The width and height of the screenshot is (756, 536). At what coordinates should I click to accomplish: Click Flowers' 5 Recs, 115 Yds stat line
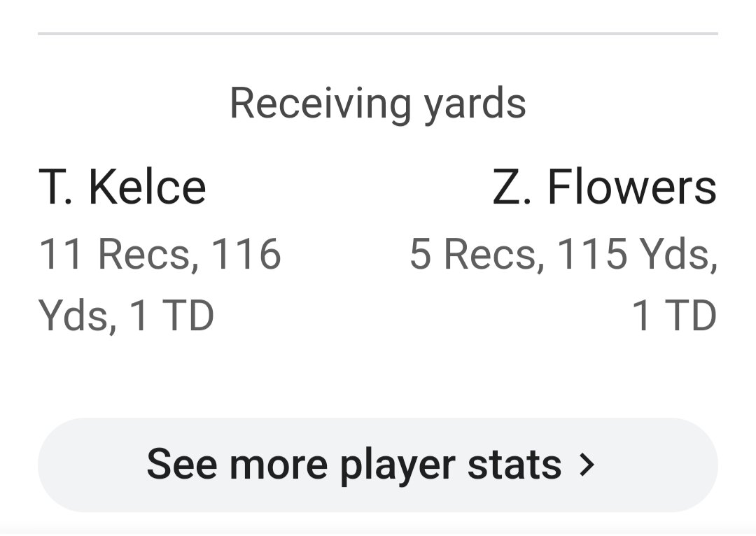tap(563, 253)
